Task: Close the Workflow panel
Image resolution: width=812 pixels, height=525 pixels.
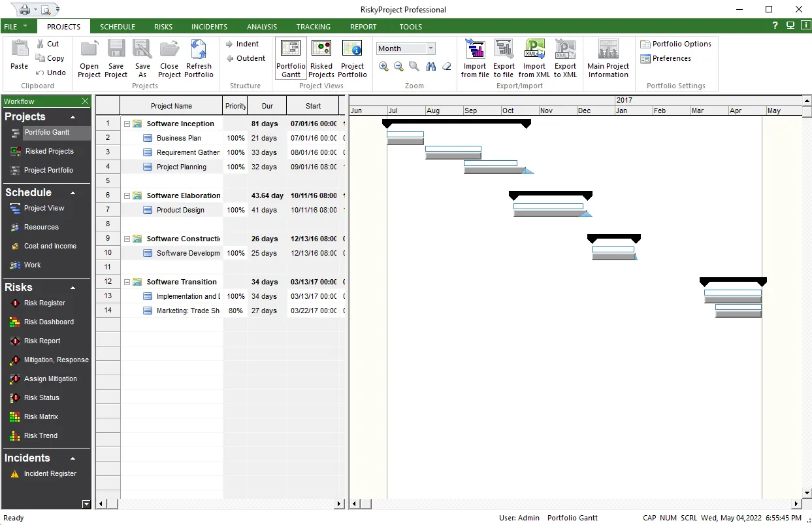Action: click(x=85, y=101)
